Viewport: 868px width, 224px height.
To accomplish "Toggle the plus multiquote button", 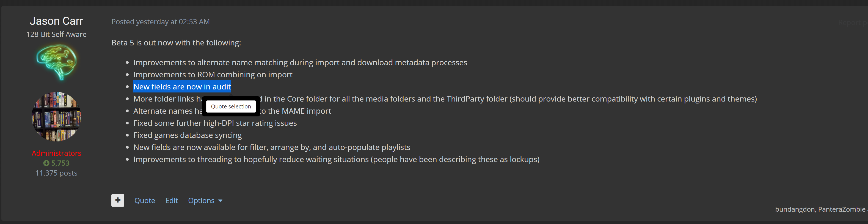I will [118, 200].
